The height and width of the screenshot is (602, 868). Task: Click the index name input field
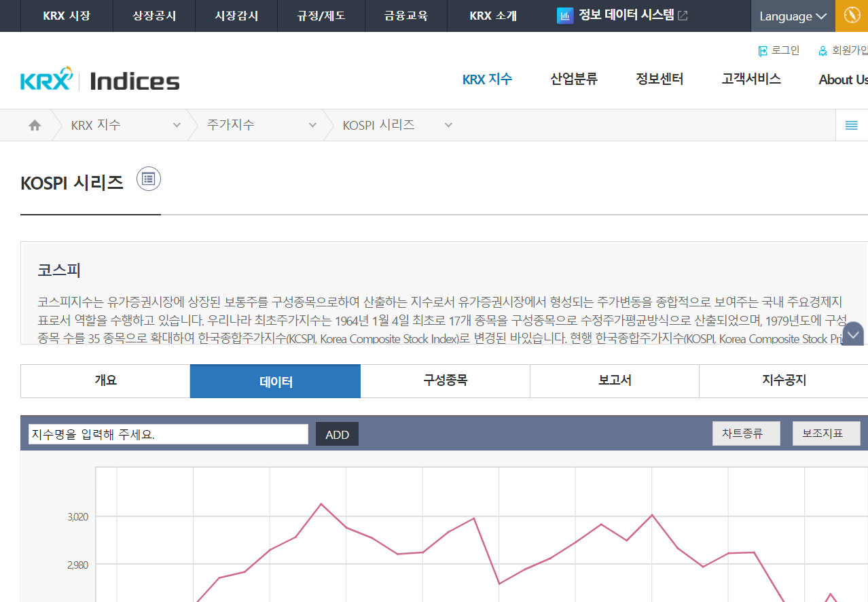pyautogui.click(x=167, y=433)
